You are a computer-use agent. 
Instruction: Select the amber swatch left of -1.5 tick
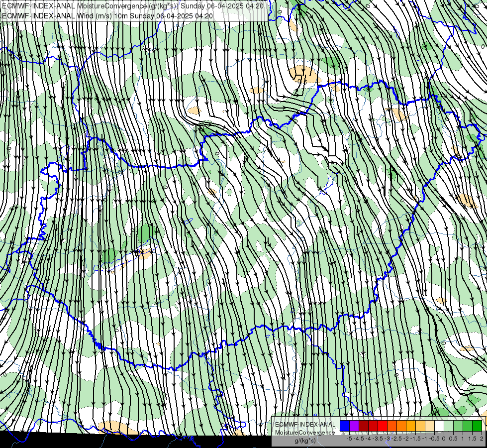tap(411, 426)
